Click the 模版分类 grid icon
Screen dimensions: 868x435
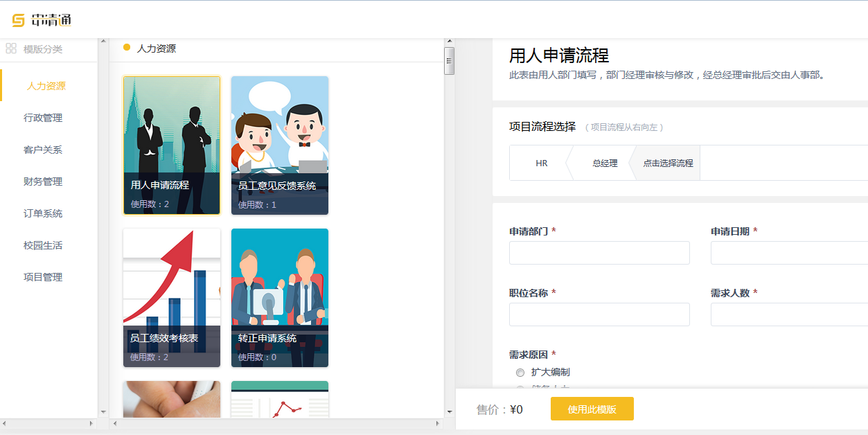click(x=11, y=48)
